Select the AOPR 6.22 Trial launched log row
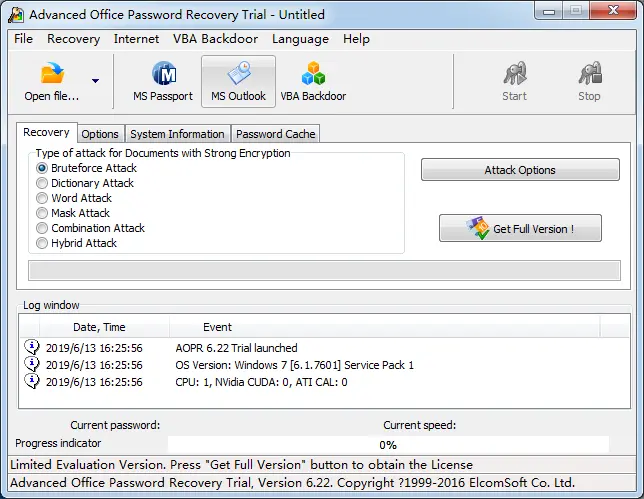This screenshot has width=644, height=499. pyautogui.click(x=324, y=348)
